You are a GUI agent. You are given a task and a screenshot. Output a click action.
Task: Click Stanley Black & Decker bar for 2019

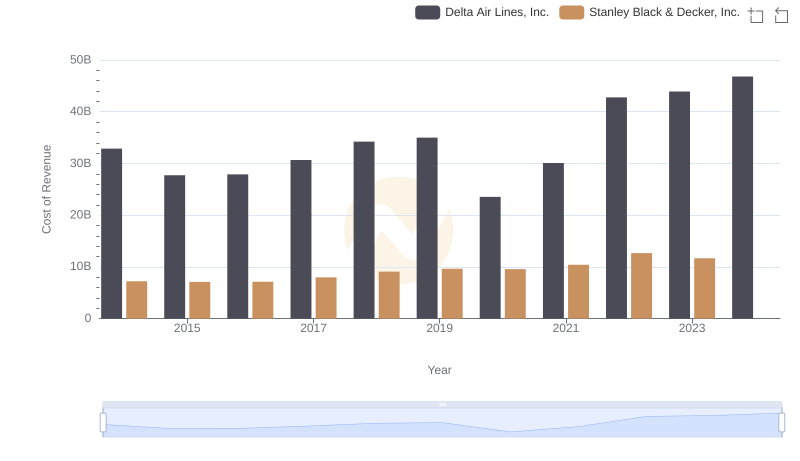tap(452, 294)
